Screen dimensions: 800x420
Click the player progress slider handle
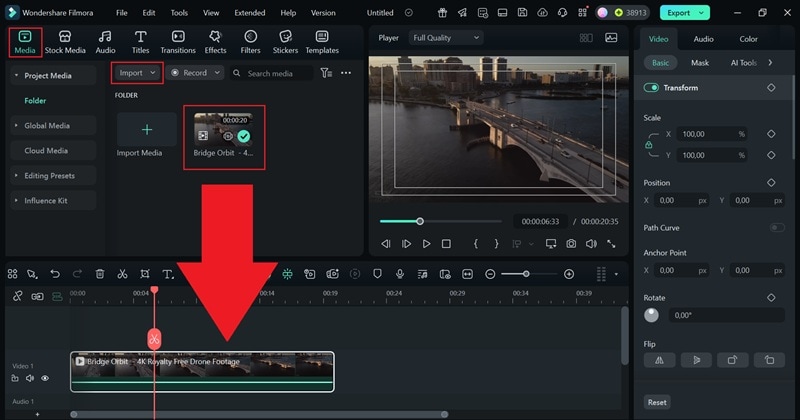420,221
